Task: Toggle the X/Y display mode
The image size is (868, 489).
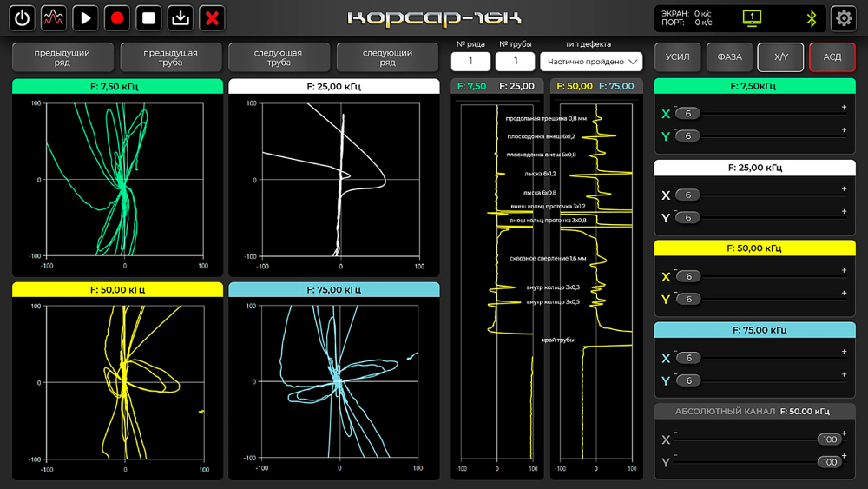Action: point(780,57)
